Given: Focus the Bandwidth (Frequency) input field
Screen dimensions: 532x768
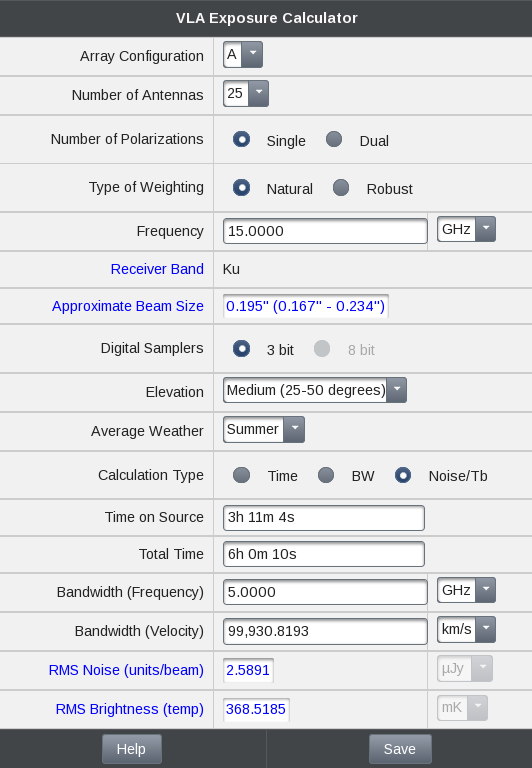Looking at the screenshot, I should click(325, 592).
